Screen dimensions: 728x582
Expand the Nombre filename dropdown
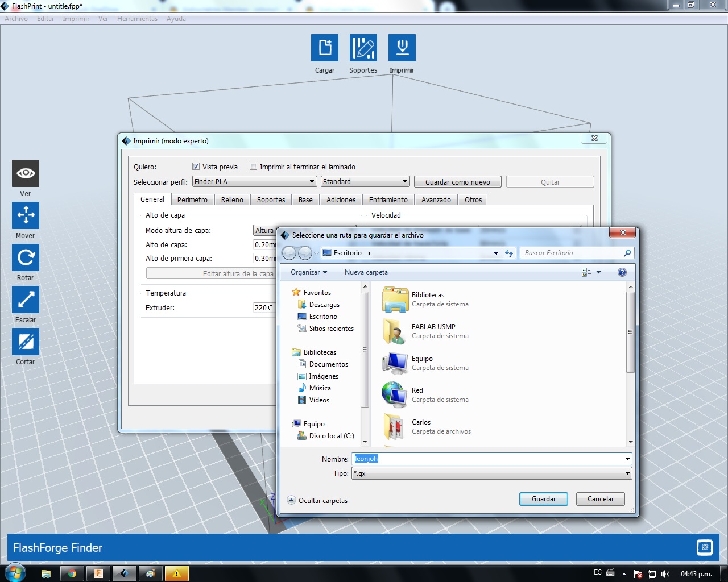click(x=627, y=459)
